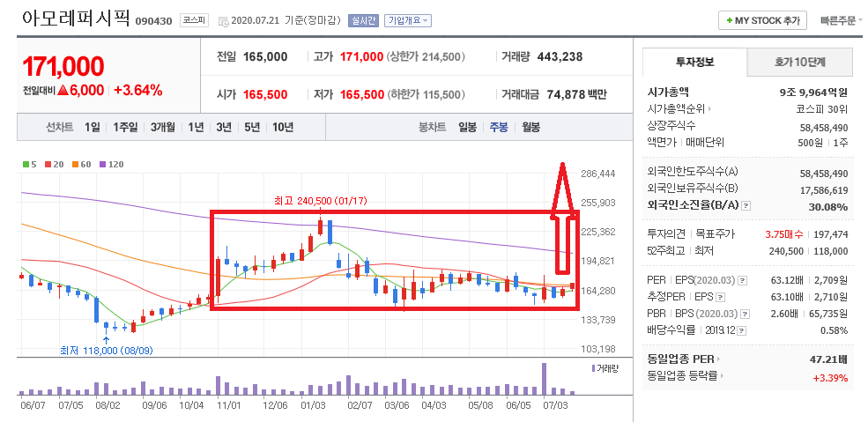Screen dimensions: 868x422
Task: Click the +3.39% industry change value
Action: coord(830,378)
